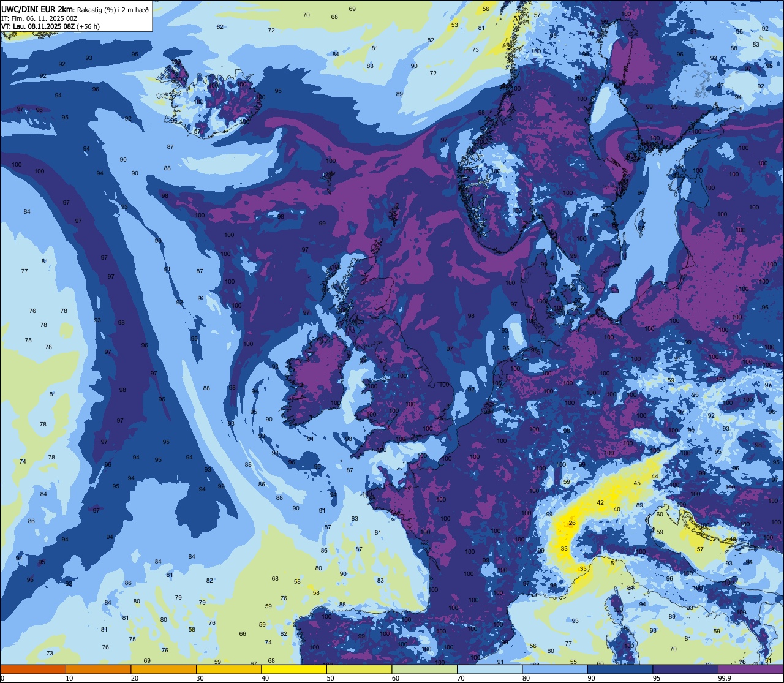Click the humidity value "42" in yellow area
Viewport: 784px width, 683px height.
point(600,502)
